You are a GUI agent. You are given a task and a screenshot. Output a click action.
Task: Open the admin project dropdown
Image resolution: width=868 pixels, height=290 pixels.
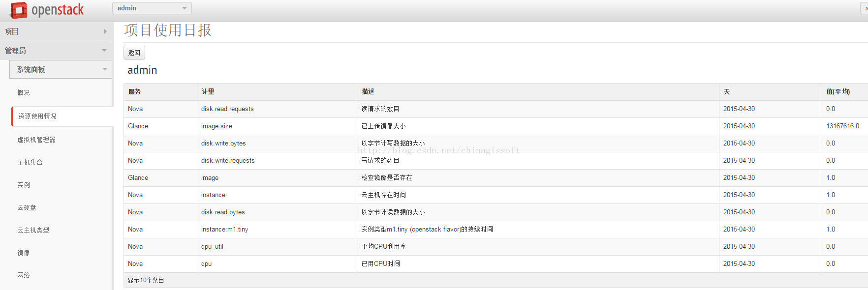152,8
